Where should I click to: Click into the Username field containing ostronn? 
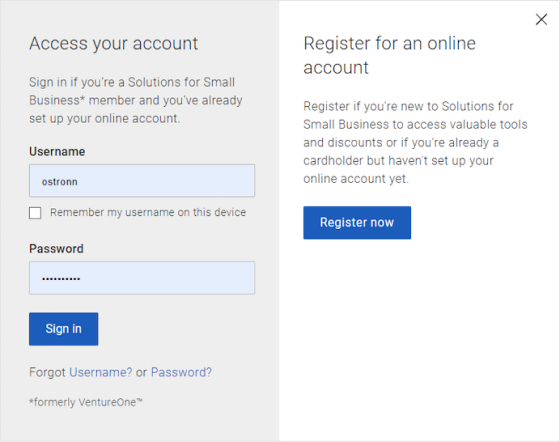coord(142,181)
